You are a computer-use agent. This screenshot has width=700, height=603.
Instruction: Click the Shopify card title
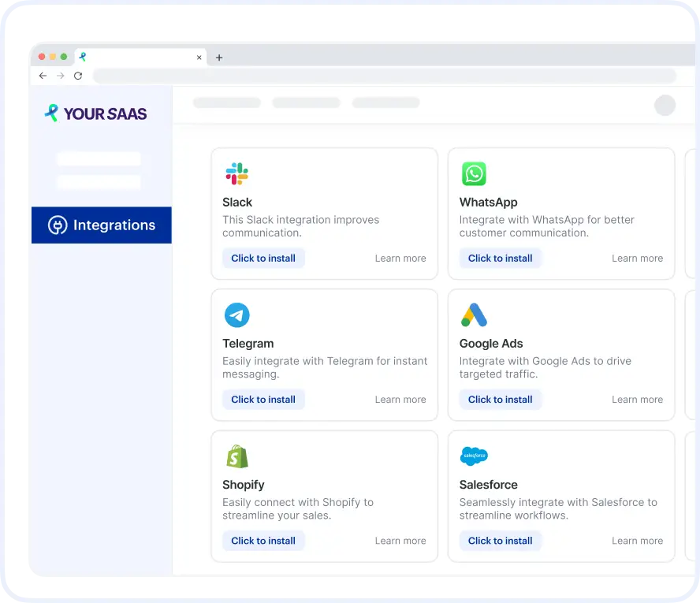tap(244, 485)
